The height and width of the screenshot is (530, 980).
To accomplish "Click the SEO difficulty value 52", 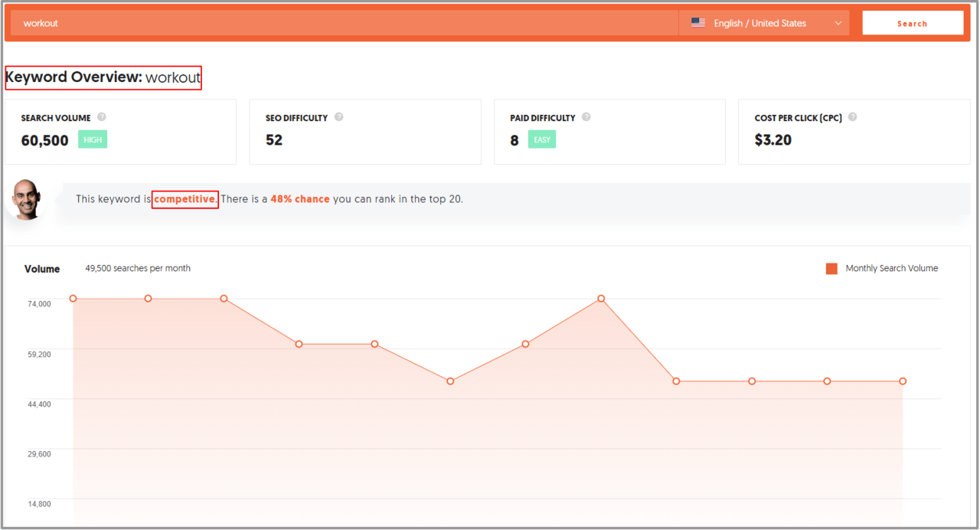I will 274,140.
